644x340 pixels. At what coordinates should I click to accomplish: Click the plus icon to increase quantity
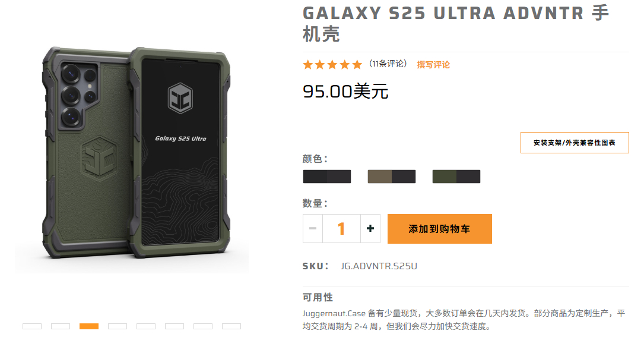(x=370, y=229)
